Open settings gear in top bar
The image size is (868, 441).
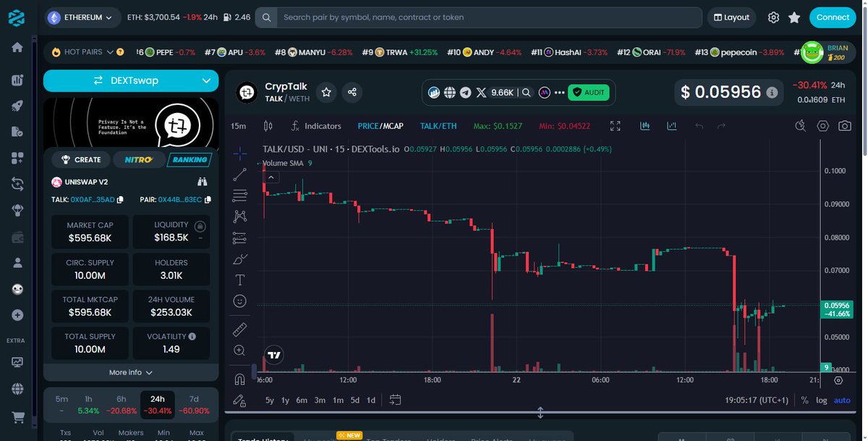(x=773, y=17)
